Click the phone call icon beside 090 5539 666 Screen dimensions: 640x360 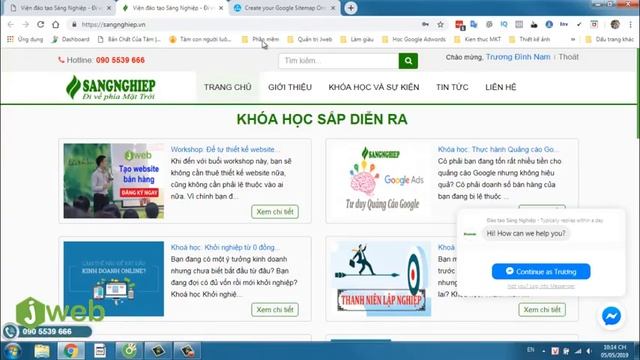pos(11,331)
